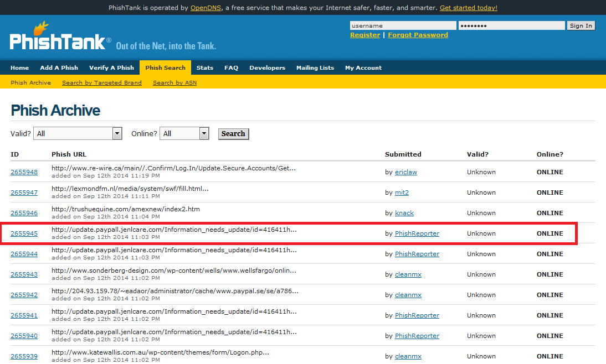
Task: Open phish ID 2655948
Action: click(x=24, y=172)
